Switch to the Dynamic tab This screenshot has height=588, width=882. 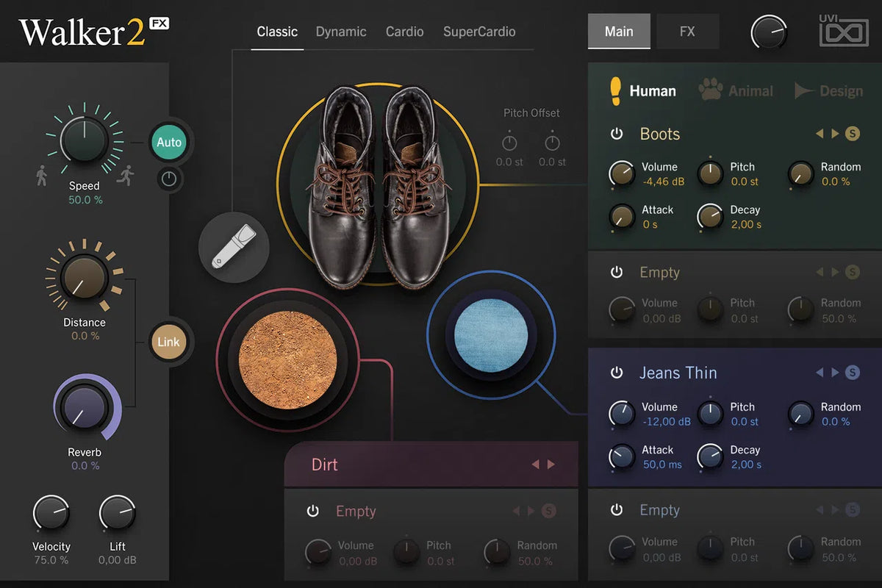click(341, 32)
